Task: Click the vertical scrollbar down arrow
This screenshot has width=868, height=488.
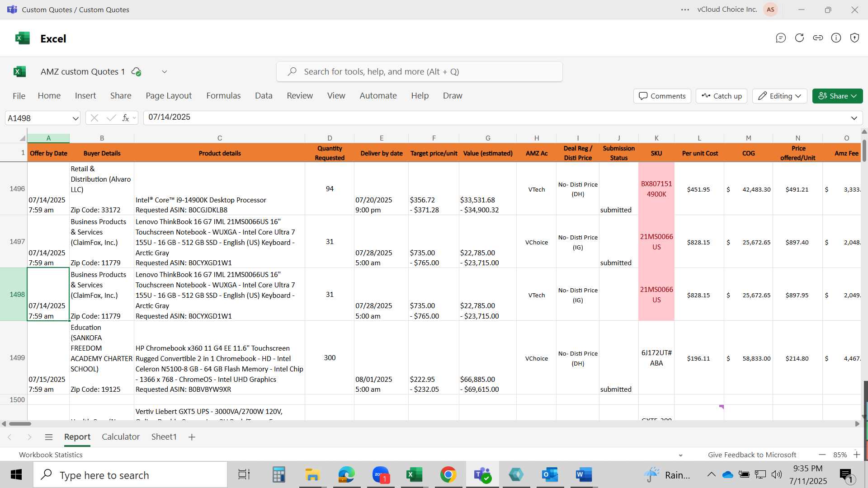Action: (864, 417)
